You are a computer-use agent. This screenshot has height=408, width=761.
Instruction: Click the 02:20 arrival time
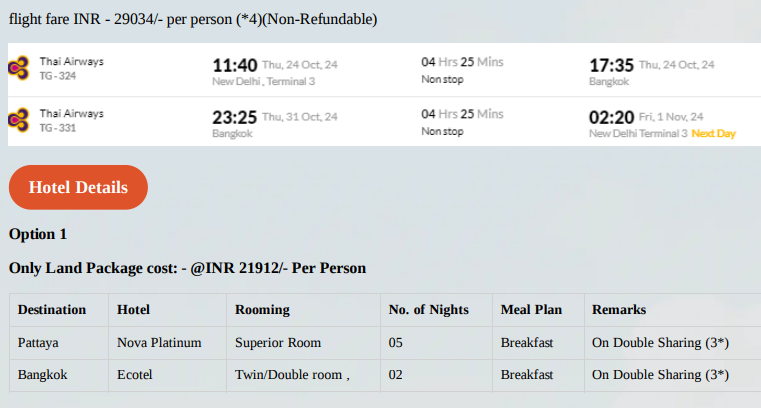point(612,117)
